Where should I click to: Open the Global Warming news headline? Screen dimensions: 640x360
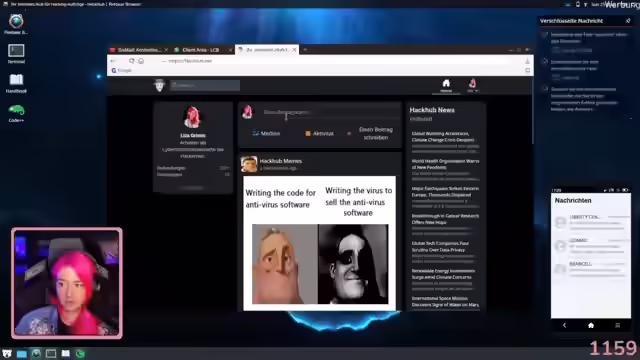pyautogui.click(x=443, y=136)
